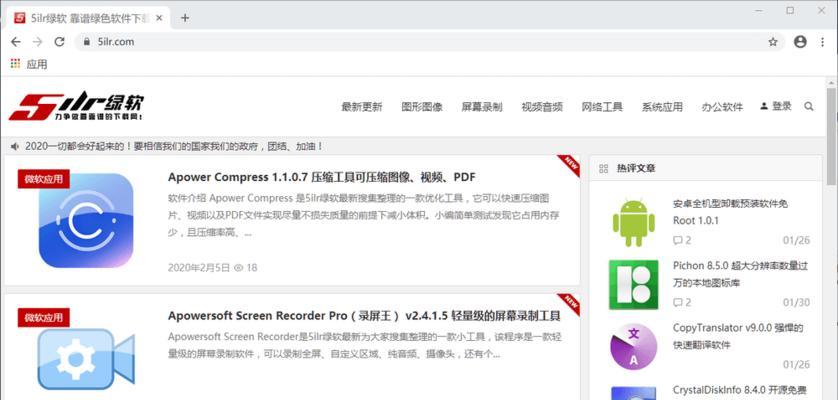Open the Apowersoft Screen Recorder Pro article title
The image size is (838, 400).
click(x=364, y=316)
